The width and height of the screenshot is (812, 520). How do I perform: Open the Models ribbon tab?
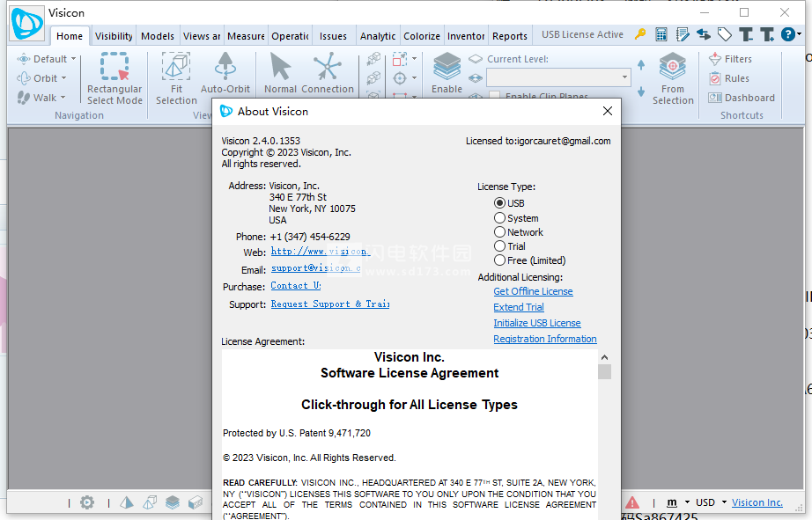[x=158, y=36]
